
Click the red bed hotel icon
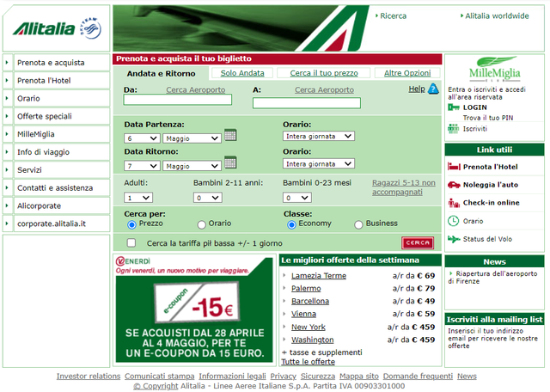pos(454,167)
